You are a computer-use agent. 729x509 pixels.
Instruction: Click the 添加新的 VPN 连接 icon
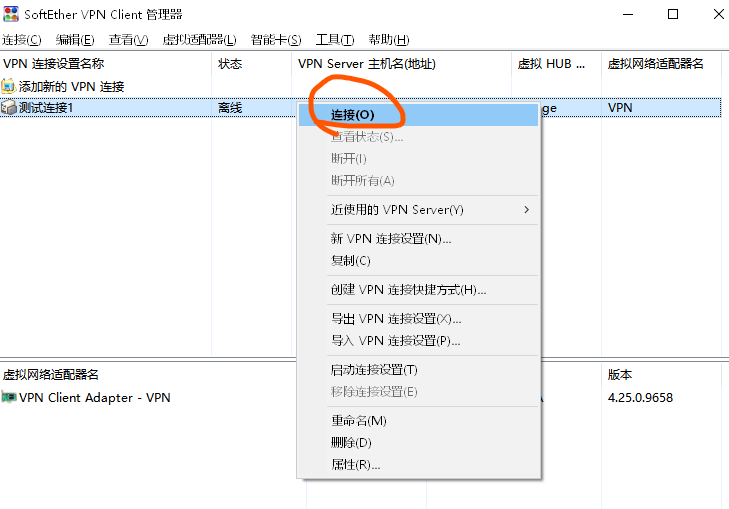pyautogui.click(x=8, y=86)
